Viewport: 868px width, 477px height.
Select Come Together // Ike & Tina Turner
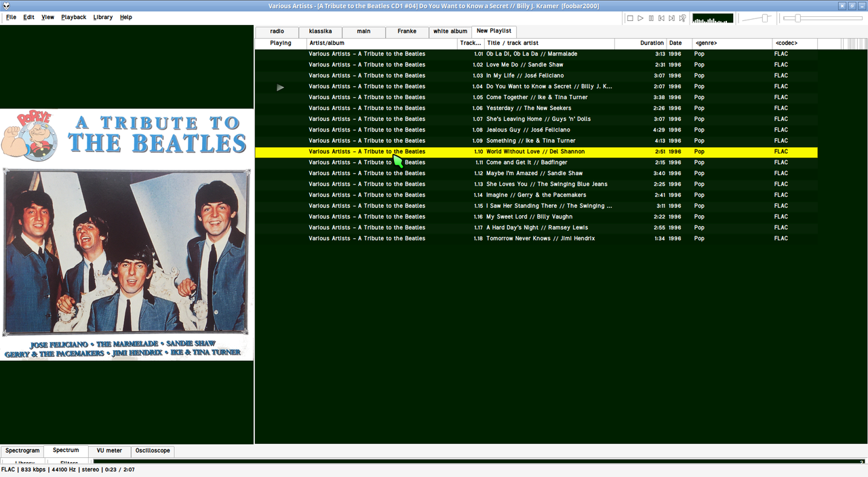pyautogui.click(x=536, y=98)
